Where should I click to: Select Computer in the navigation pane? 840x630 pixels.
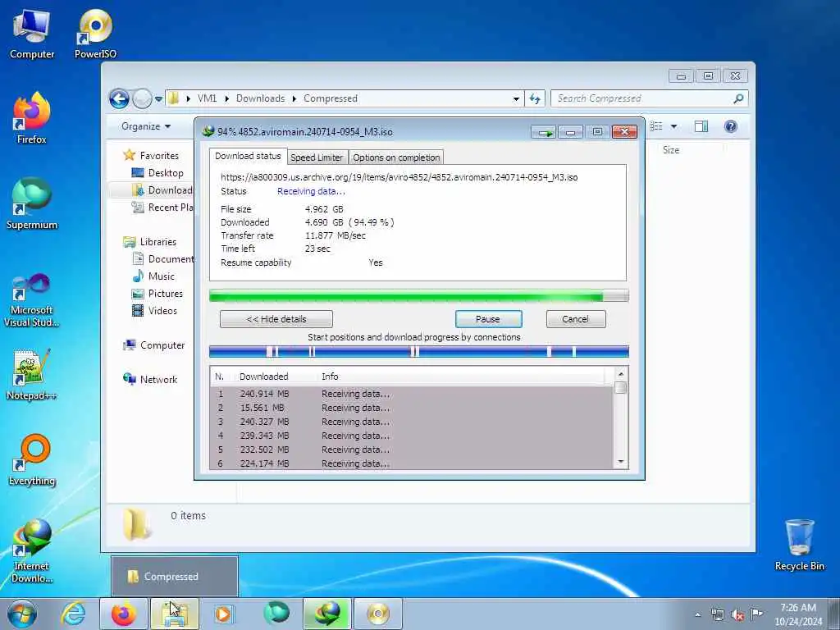[x=162, y=345]
